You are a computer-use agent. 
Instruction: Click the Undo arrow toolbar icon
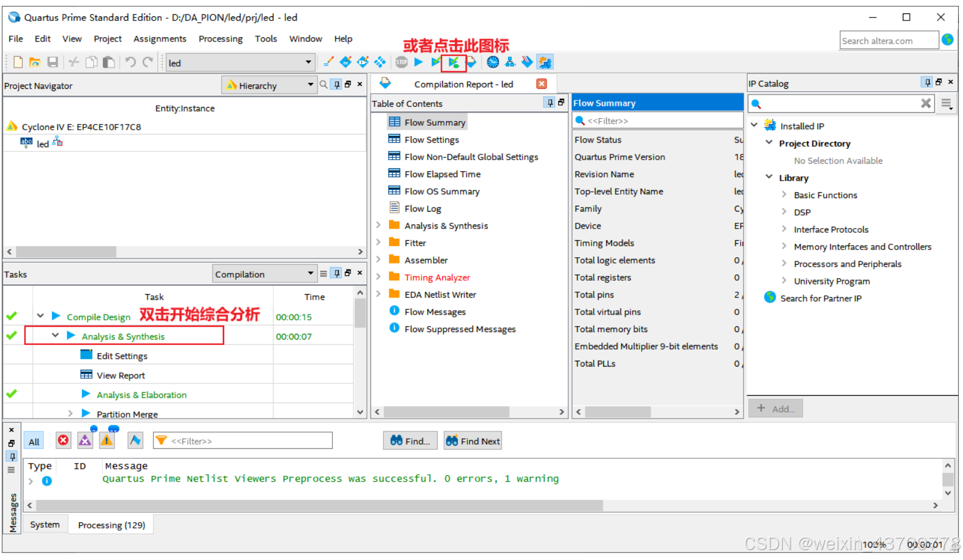click(x=130, y=62)
